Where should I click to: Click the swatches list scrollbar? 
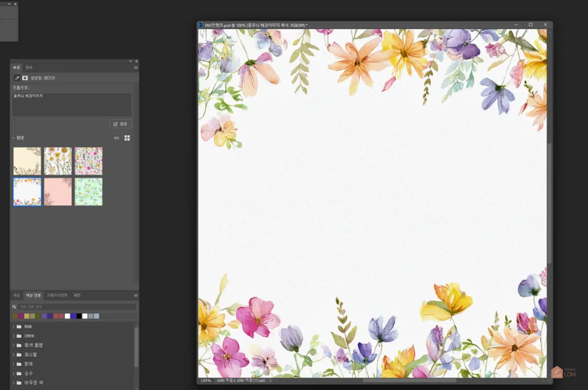tap(136, 347)
